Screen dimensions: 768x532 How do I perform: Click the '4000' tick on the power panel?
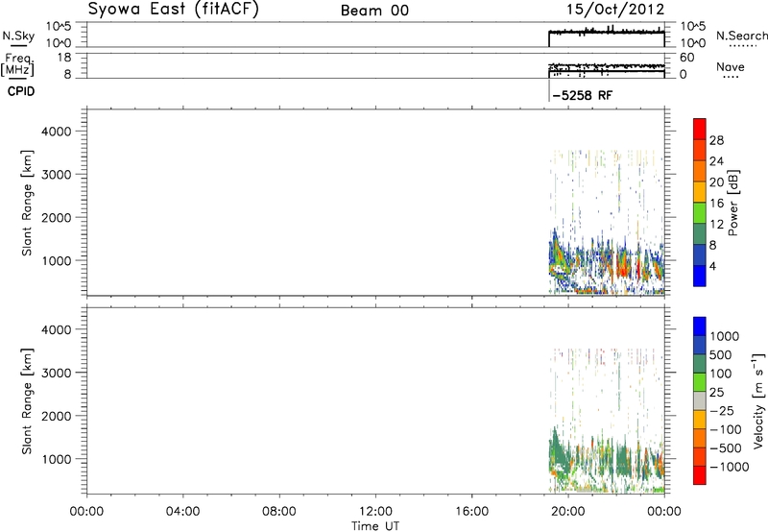tap(57, 132)
